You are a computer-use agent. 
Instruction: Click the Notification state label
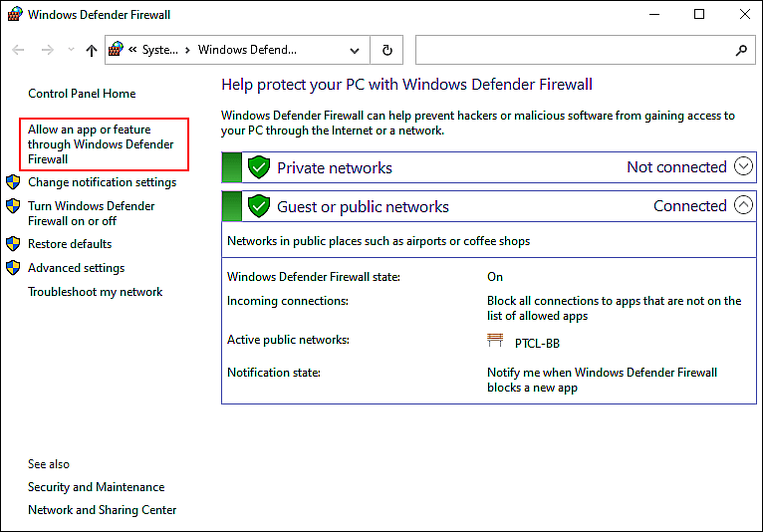(x=274, y=373)
